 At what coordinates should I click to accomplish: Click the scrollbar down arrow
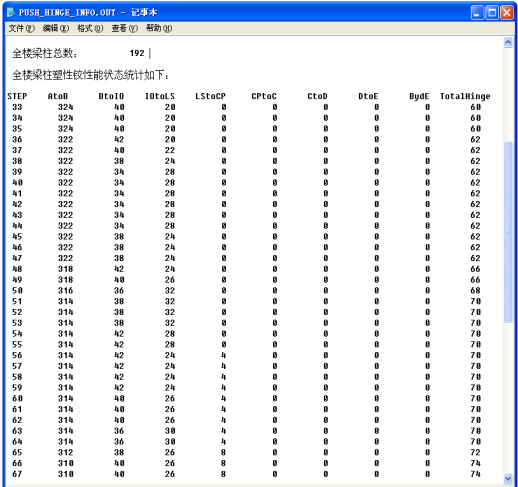508,479
